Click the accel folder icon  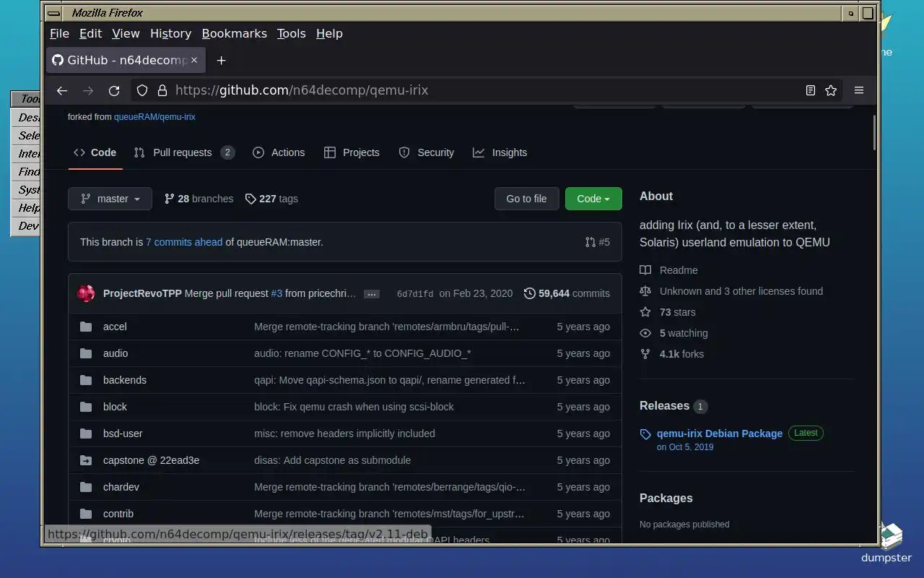click(86, 327)
